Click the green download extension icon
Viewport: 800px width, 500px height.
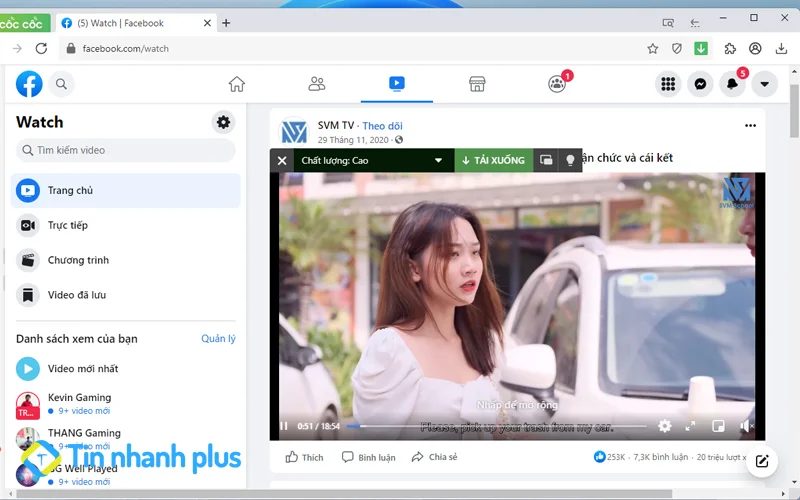click(701, 48)
